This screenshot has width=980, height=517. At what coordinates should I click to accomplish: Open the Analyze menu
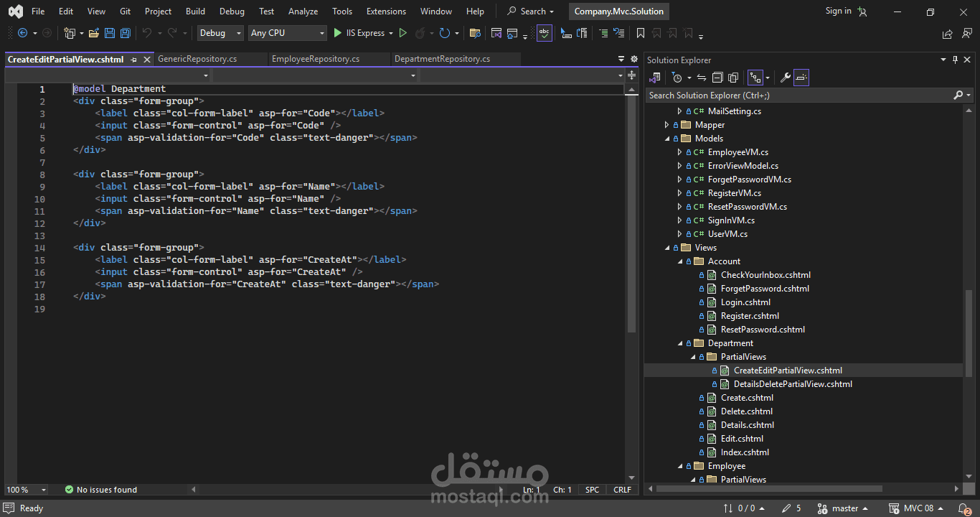pyautogui.click(x=303, y=11)
